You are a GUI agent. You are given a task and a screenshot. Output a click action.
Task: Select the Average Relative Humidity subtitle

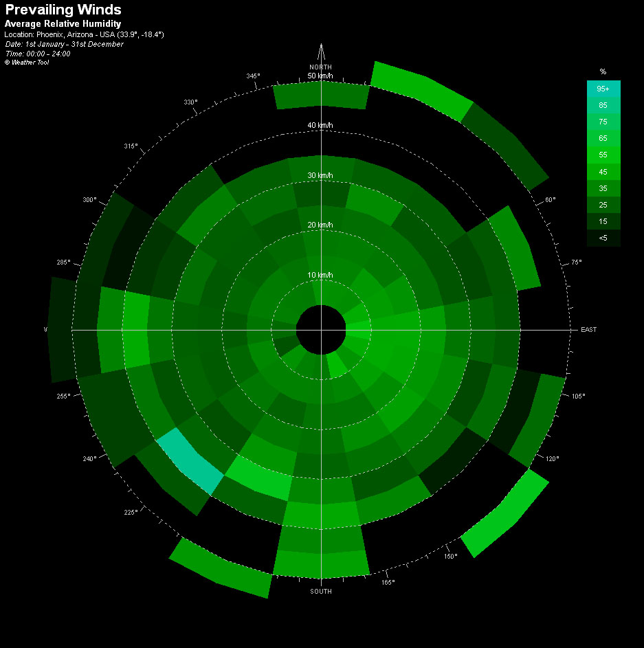(63, 24)
